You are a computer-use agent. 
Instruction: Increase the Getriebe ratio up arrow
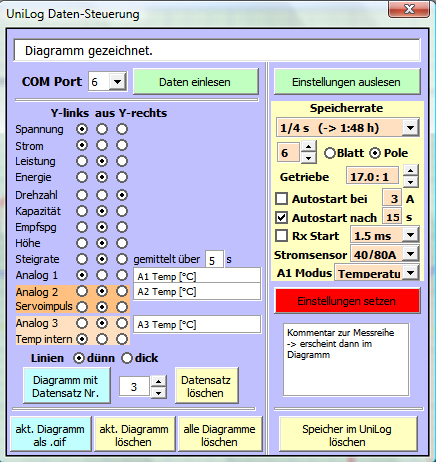point(411,171)
